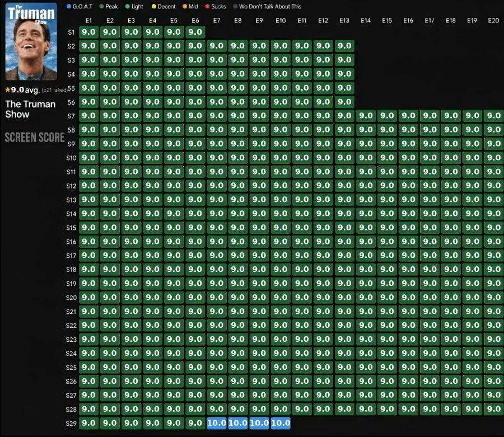
Task: Click the purple Don't Talk About This dot
Action: (x=235, y=6)
